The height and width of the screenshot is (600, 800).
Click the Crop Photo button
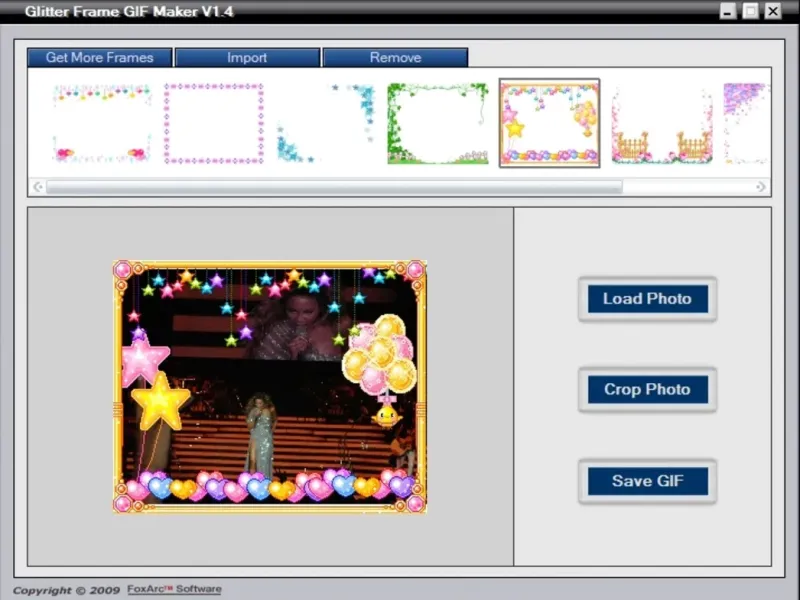tap(647, 390)
